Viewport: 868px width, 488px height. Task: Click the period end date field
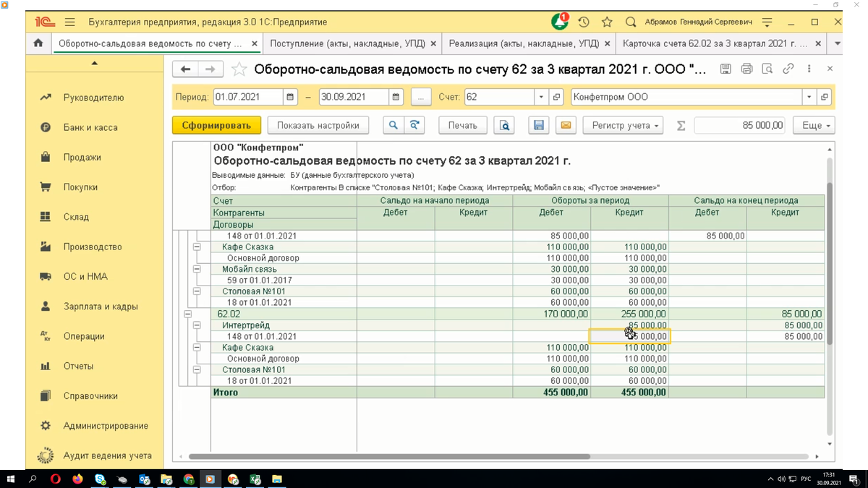click(x=354, y=97)
